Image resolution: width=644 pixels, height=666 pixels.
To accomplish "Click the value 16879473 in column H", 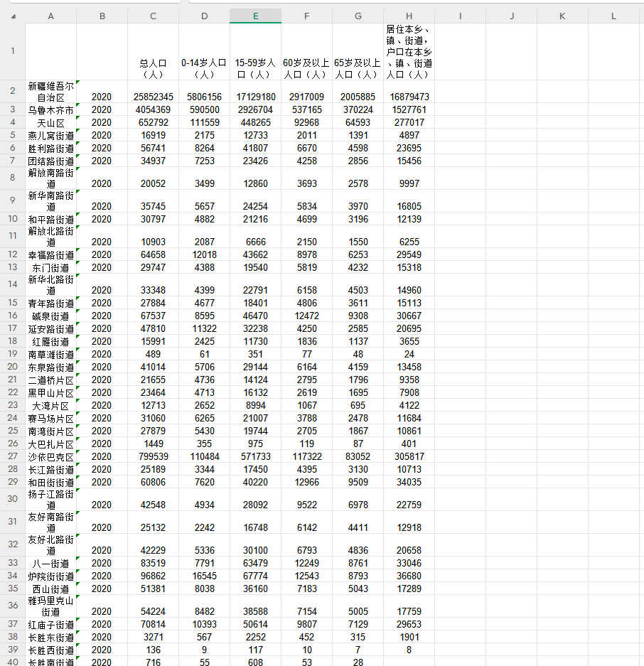I will point(409,97).
